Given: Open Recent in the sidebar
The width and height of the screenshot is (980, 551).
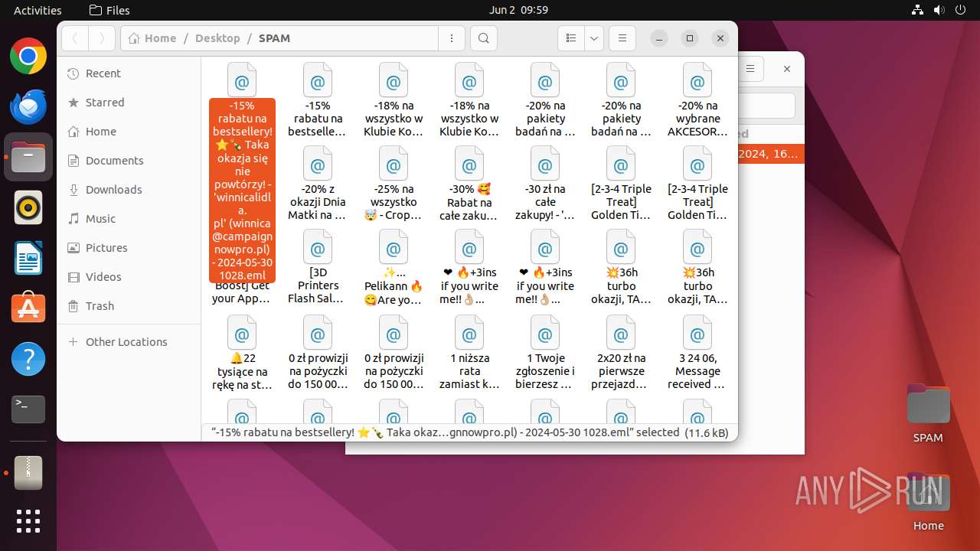Looking at the screenshot, I should [x=129, y=73].
